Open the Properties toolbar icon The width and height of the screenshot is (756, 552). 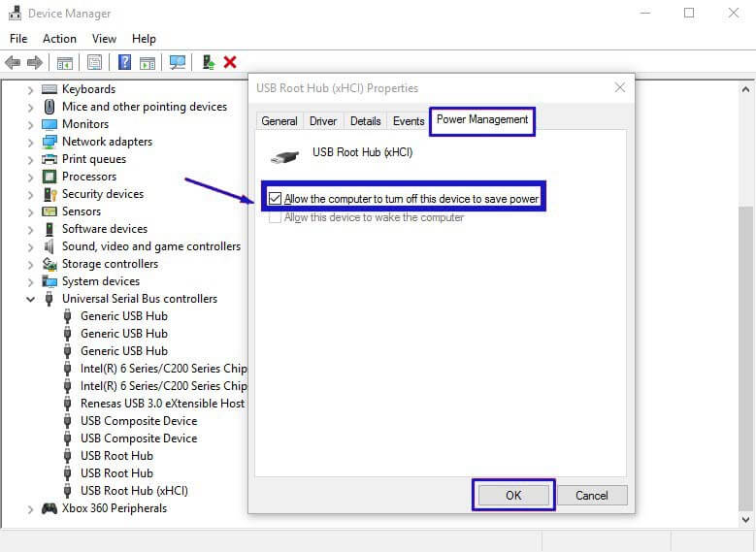[94, 62]
